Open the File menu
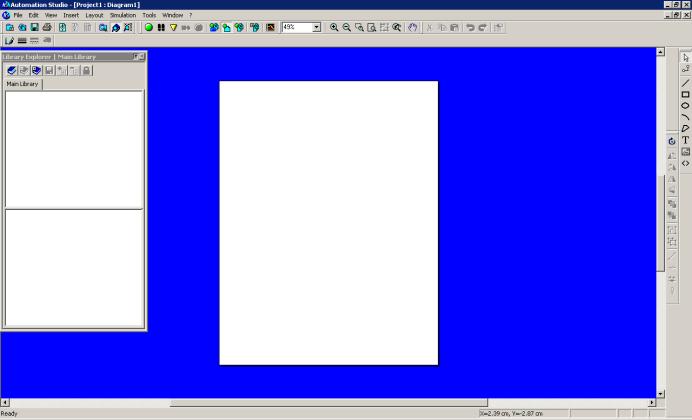692x420 pixels. tap(18, 15)
